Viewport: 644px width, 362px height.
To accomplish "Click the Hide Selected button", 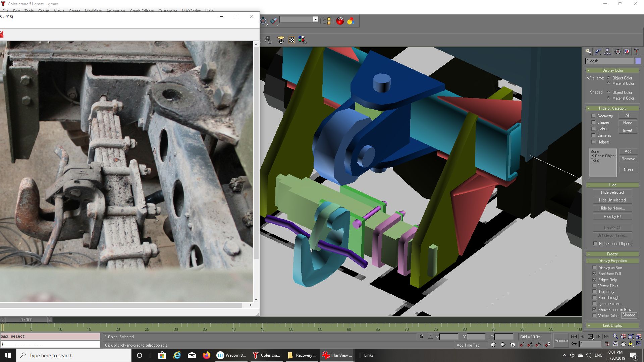I will click(x=612, y=192).
